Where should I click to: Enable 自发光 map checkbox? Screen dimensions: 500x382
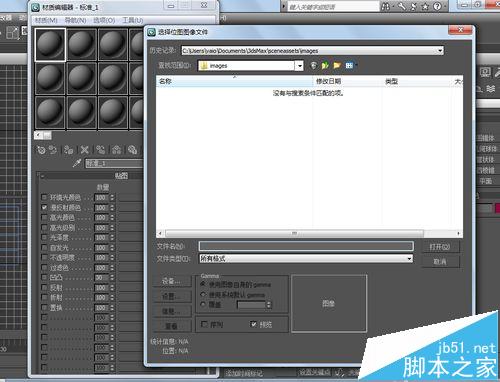44,247
